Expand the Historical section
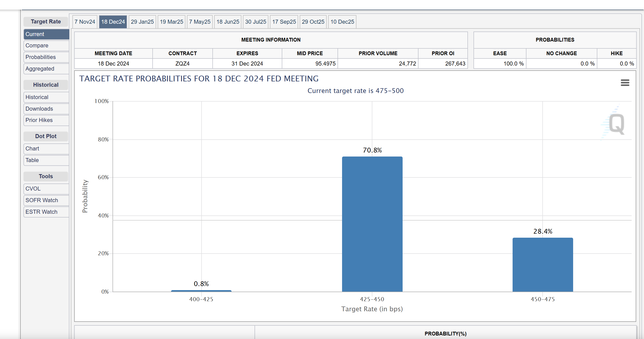This screenshot has height=339, width=644. (x=46, y=85)
